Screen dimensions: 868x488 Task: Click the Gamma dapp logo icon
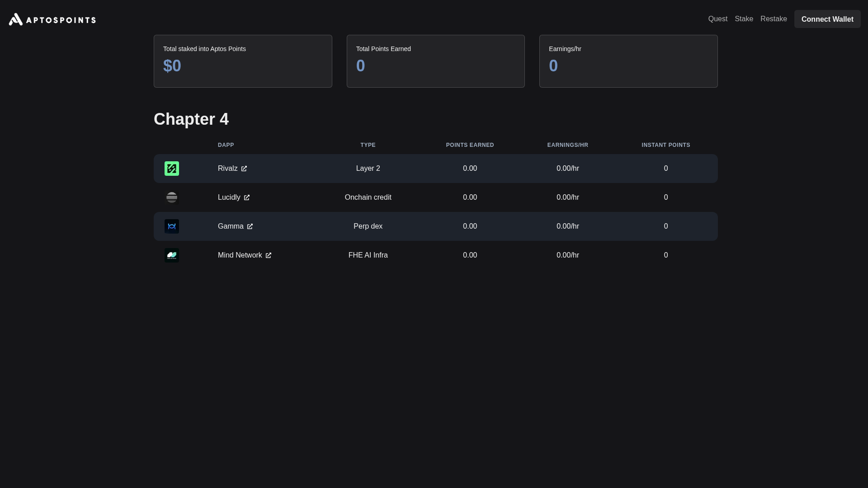point(172,226)
